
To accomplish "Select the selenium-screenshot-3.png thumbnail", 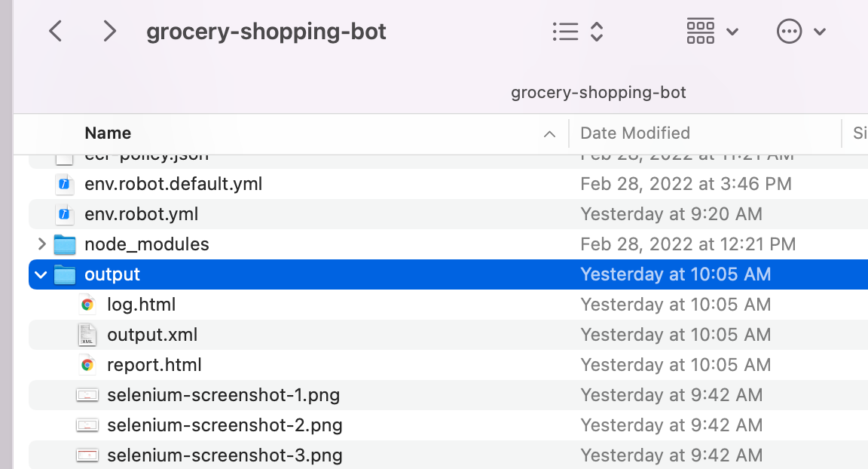I will 87,455.
